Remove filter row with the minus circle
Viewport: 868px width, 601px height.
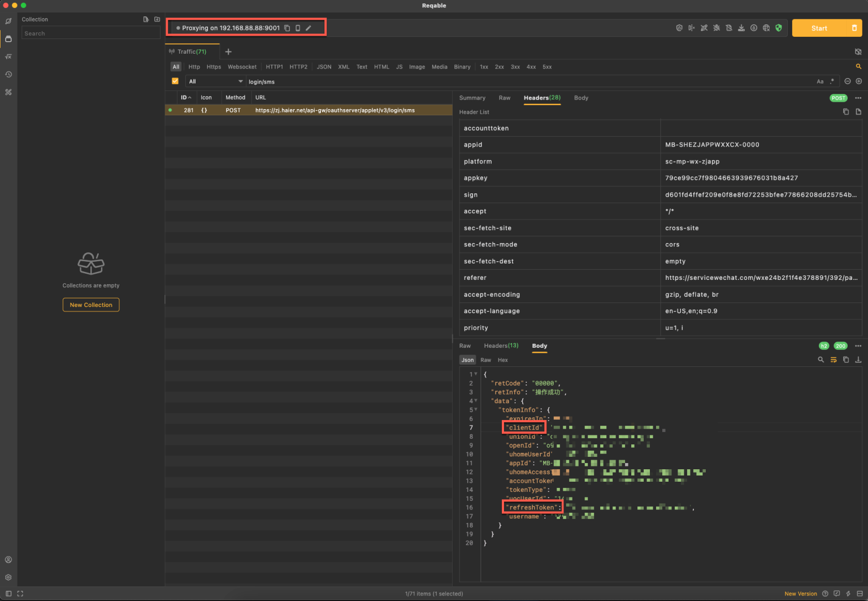(848, 81)
